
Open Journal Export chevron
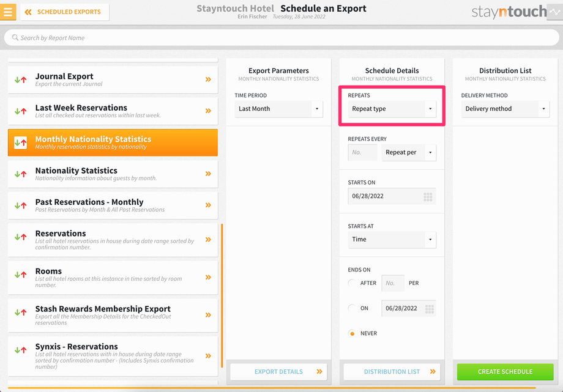208,80
